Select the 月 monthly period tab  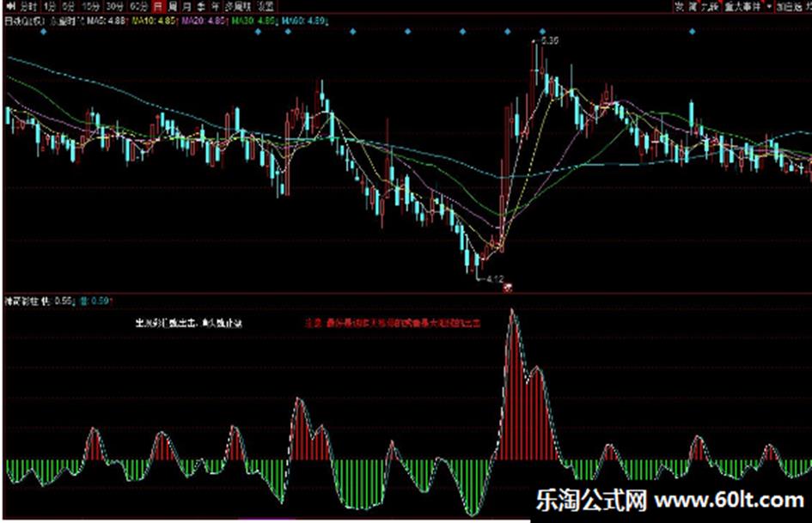[187, 6]
